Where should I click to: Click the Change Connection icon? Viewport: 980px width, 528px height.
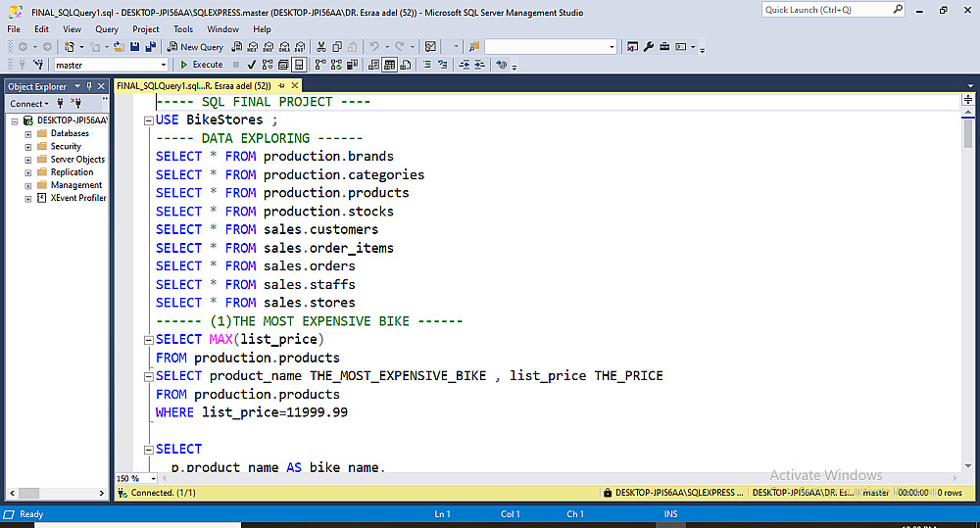pos(39,65)
